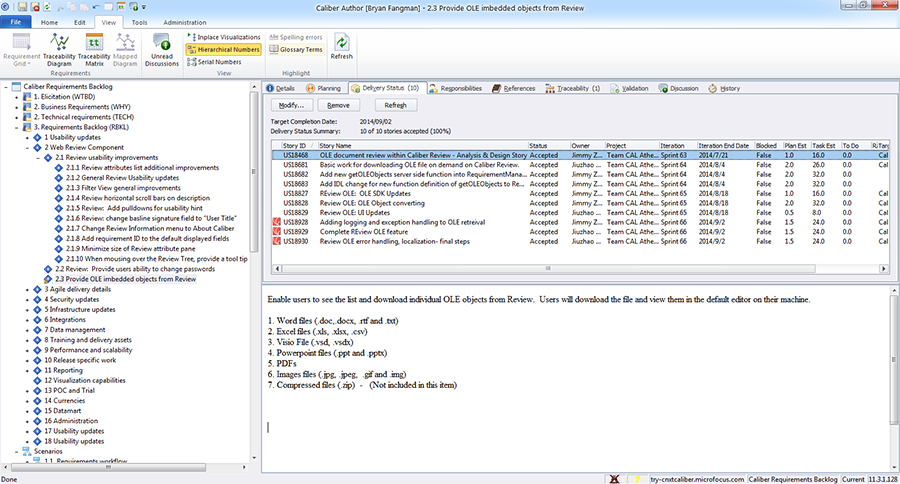Switch to the Tools ribbon tab

(139, 22)
